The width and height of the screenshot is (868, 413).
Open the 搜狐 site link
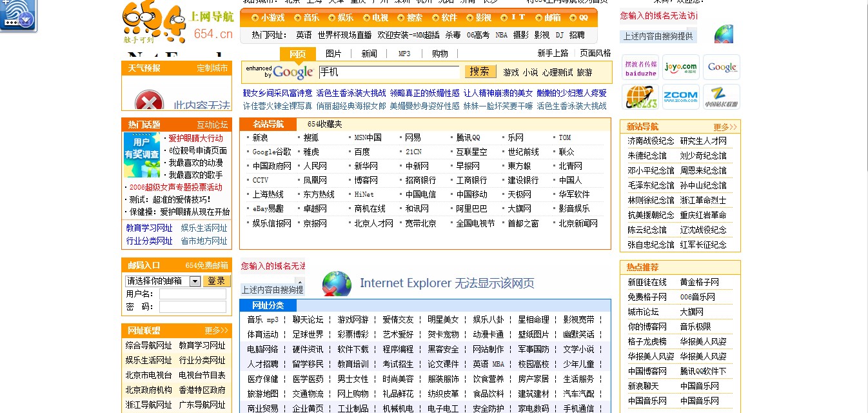coord(311,137)
